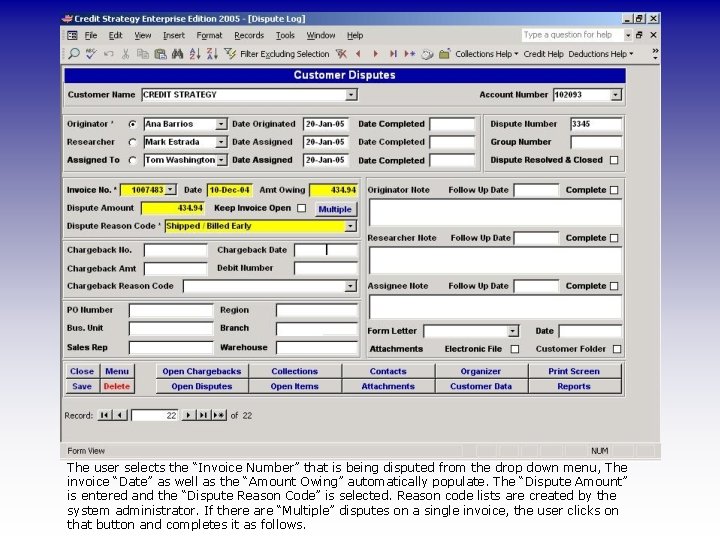Click the Chargeback No. field

click(x=175, y=250)
